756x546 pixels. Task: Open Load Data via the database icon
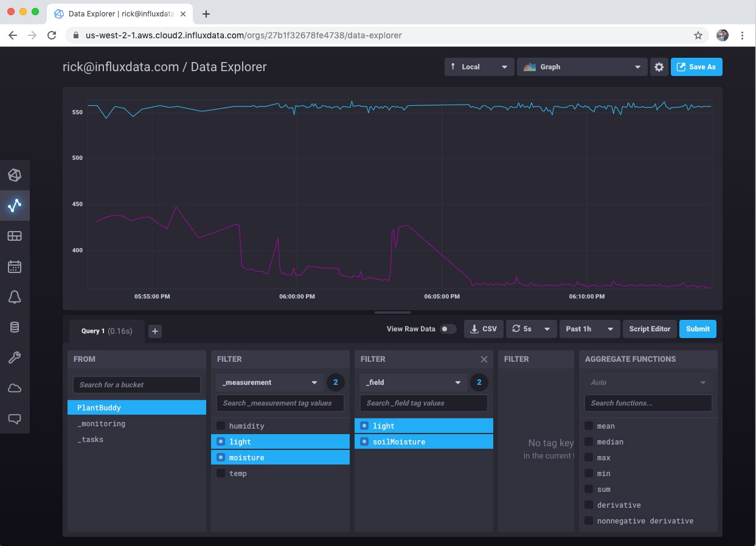(15, 327)
